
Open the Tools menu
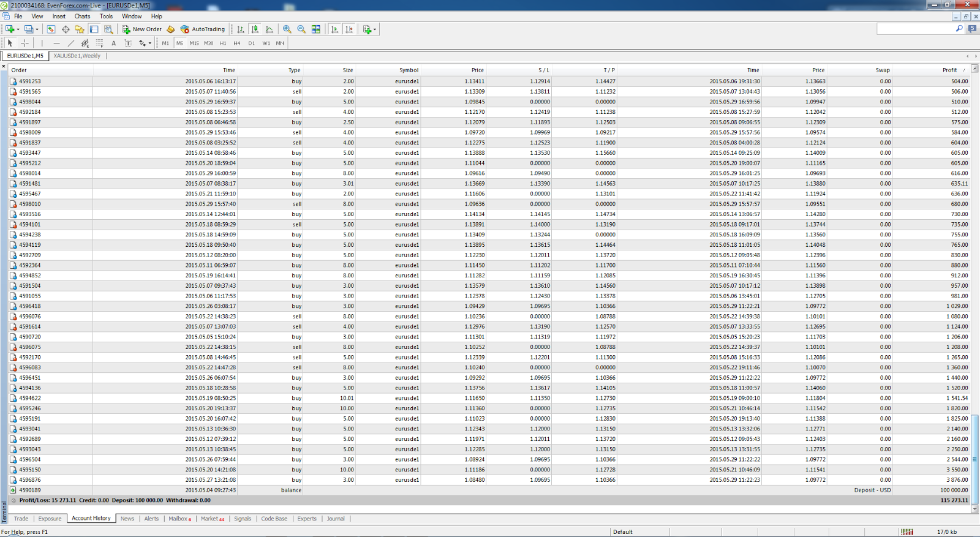[106, 17]
